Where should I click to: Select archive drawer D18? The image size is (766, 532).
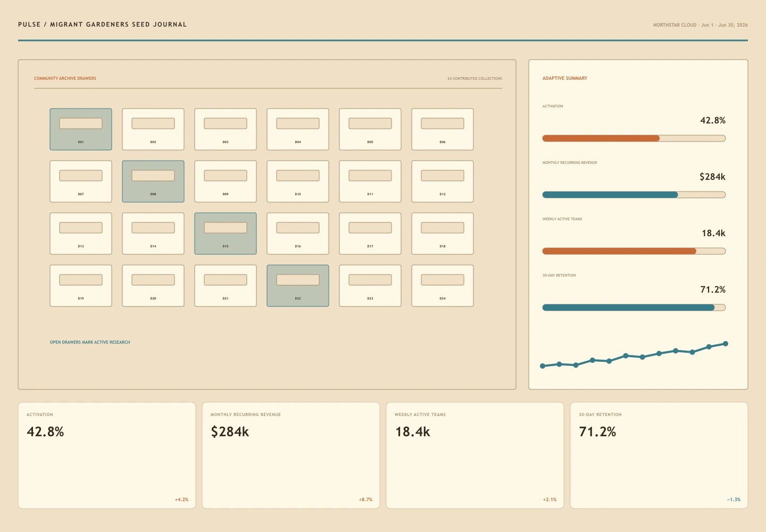click(x=443, y=234)
